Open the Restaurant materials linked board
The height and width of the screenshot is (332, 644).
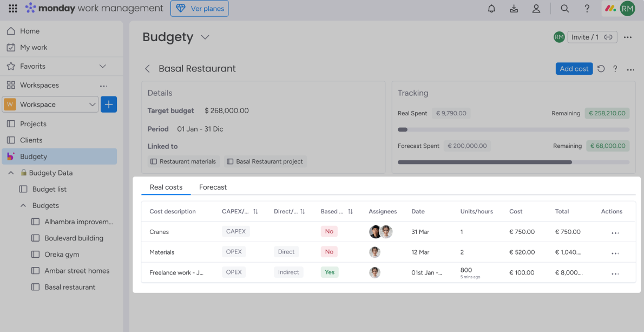point(183,161)
